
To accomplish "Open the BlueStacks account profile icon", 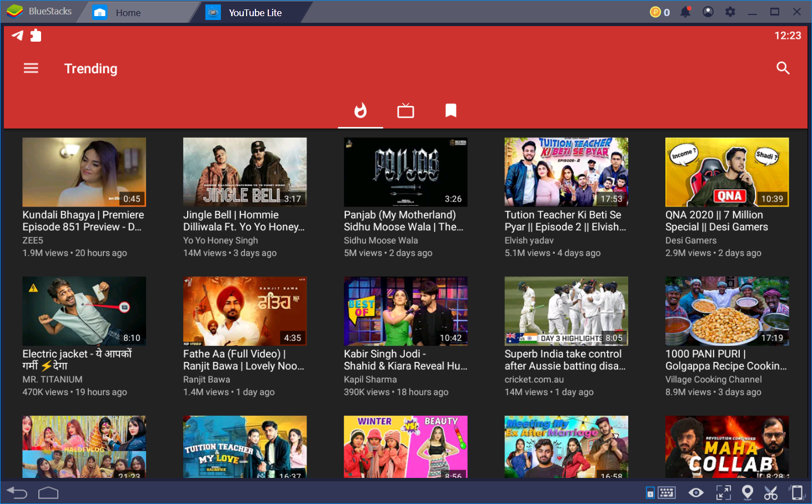I will click(x=708, y=12).
